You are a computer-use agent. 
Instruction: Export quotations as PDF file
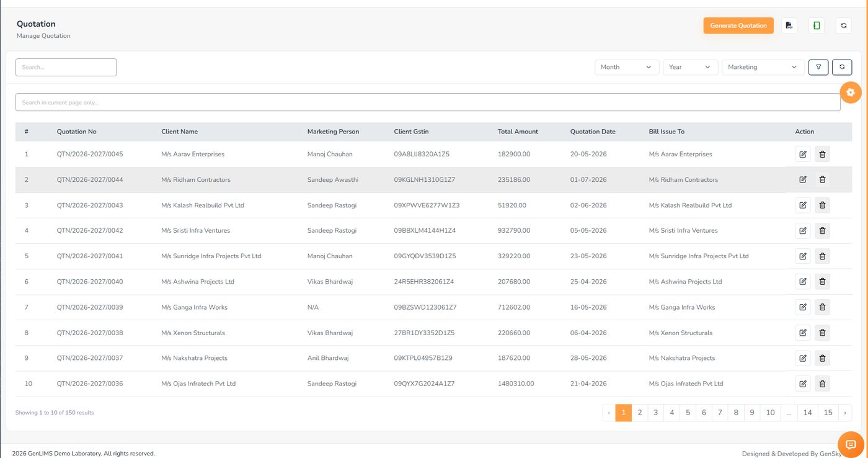(x=789, y=25)
